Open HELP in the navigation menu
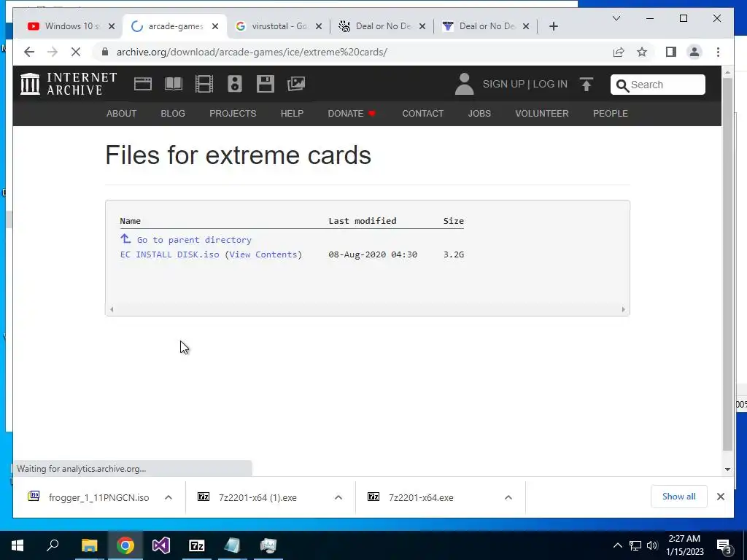This screenshot has height=560, width=747. pyautogui.click(x=292, y=113)
